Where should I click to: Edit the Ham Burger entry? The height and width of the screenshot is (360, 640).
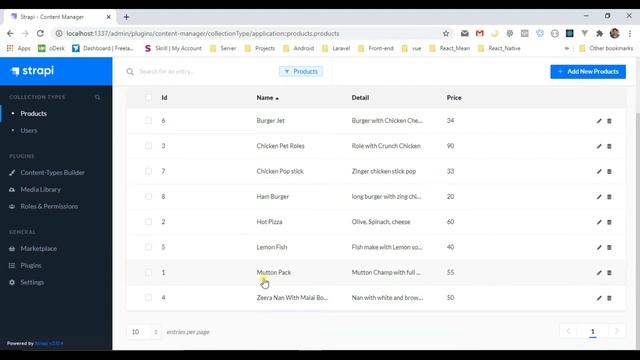coord(599,197)
